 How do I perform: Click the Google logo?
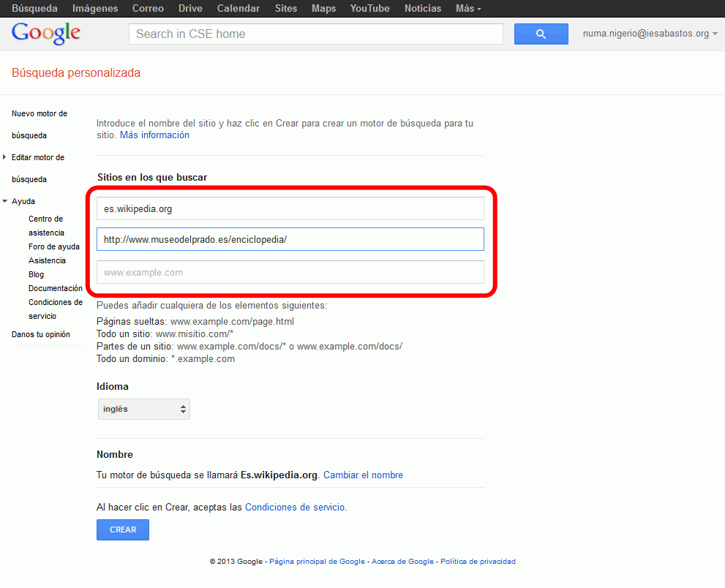46,34
